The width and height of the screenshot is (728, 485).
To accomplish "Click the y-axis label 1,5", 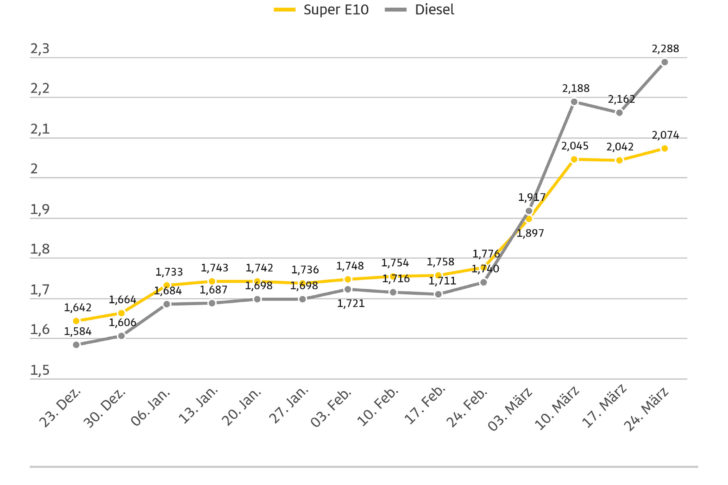I will pos(40,371).
